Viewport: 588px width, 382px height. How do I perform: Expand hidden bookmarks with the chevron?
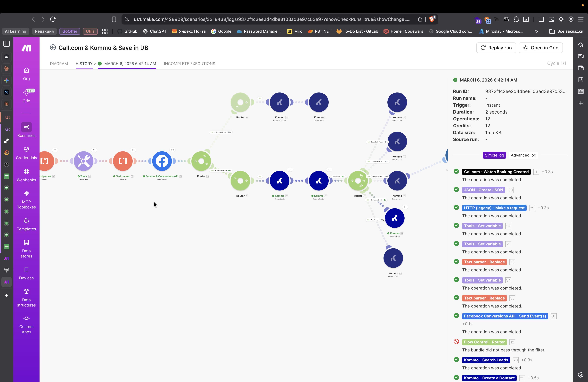pyautogui.click(x=536, y=31)
